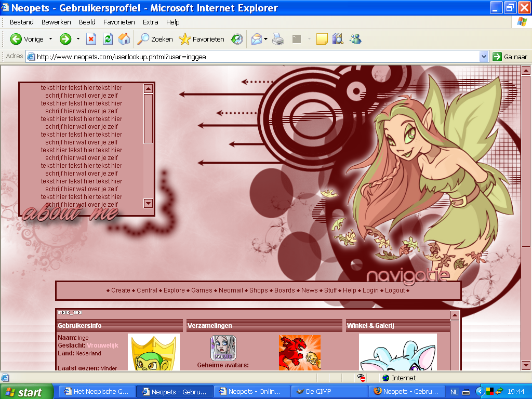Open the Research book icon in toolbar
Viewport: 532px width, 399px height.
tap(338, 39)
